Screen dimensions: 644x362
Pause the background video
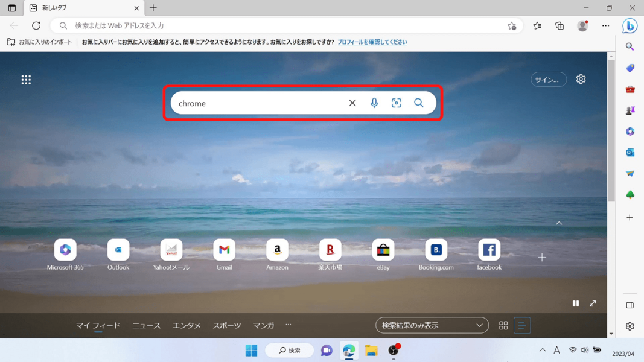pyautogui.click(x=576, y=303)
